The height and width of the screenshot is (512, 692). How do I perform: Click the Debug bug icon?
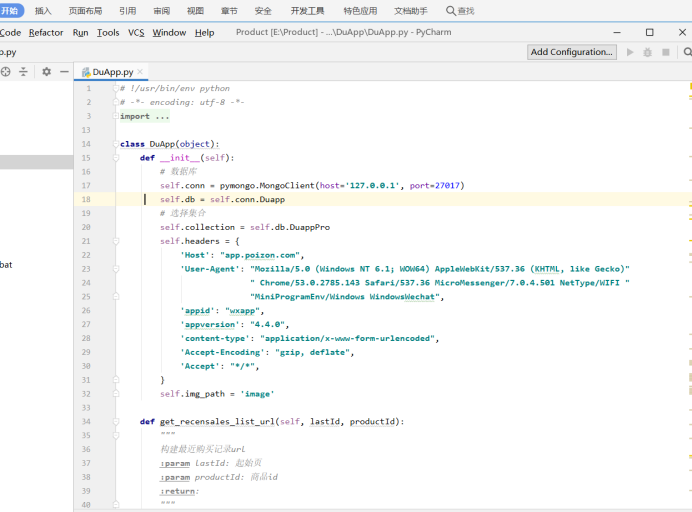tap(648, 52)
